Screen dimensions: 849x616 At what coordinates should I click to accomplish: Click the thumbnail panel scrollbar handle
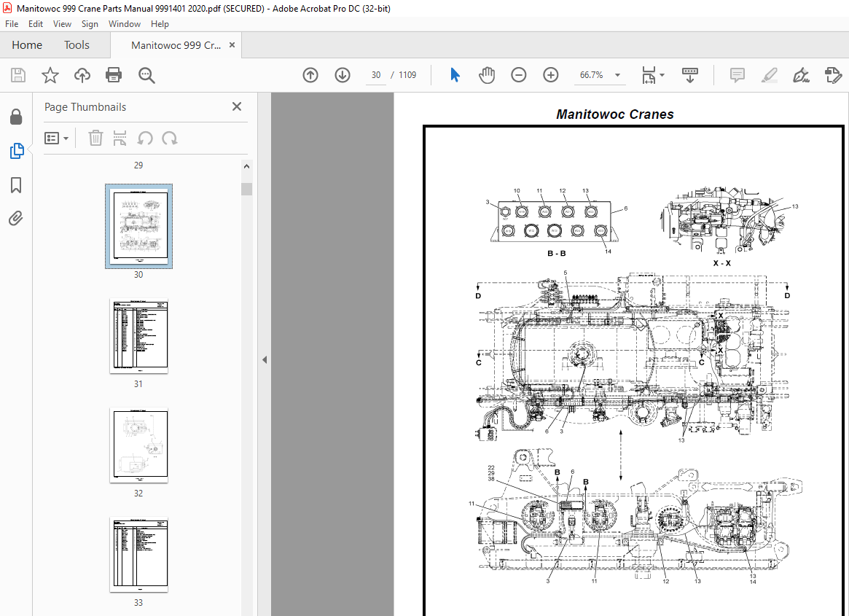pyautogui.click(x=246, y=189)
